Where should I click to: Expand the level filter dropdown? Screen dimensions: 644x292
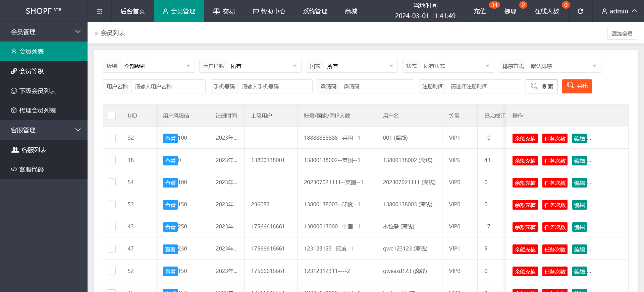157,66
